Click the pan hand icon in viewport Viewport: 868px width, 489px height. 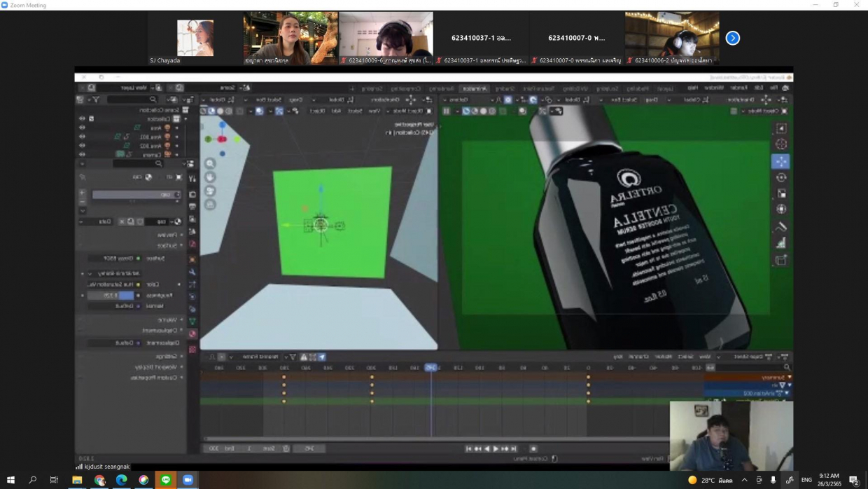(x=210, y=177)
